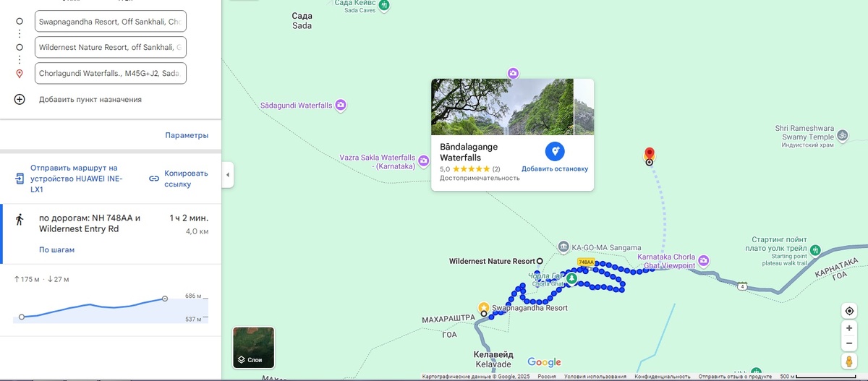Collapse the side panel arrow
The height and width of the screenshot is (381, 868).
(228, 175)
